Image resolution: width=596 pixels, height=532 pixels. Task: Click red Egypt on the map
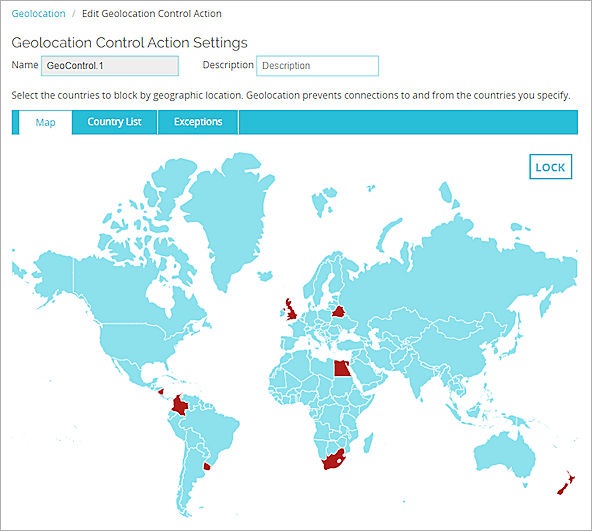342,368
